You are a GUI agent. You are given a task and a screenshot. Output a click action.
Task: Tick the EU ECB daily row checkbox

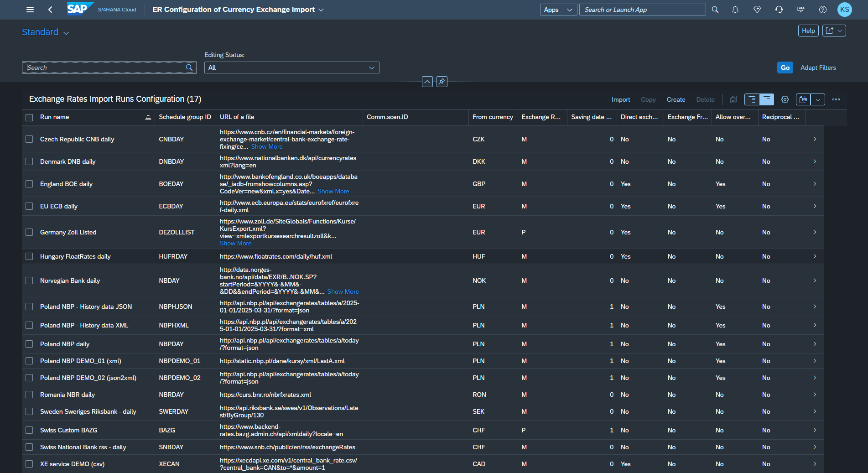pos(29,206)
